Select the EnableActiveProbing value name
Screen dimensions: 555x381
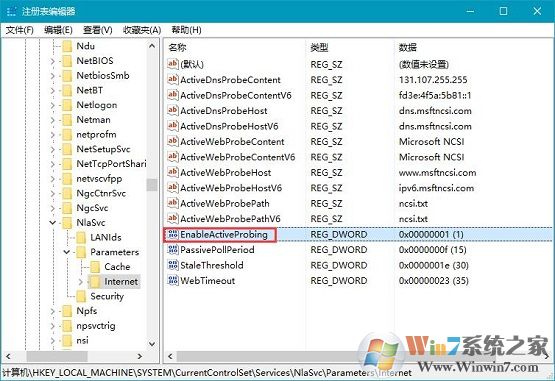tap(224, 234)
